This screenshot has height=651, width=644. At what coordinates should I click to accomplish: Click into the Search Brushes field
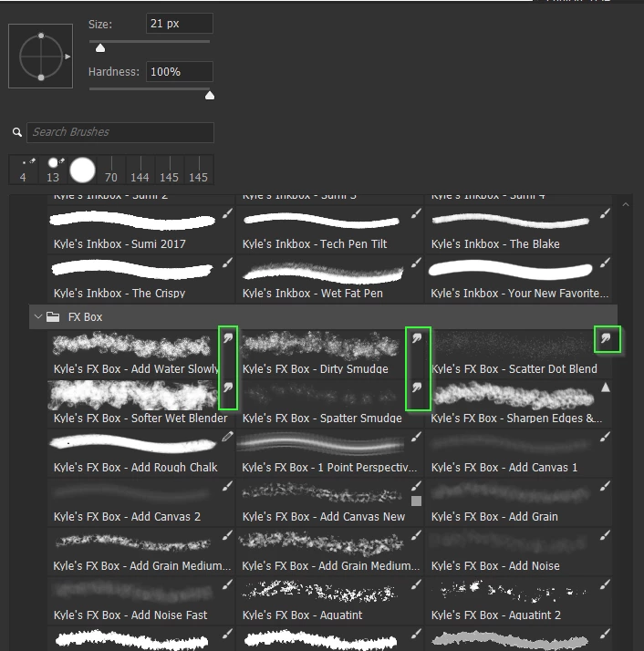(120, 132)
